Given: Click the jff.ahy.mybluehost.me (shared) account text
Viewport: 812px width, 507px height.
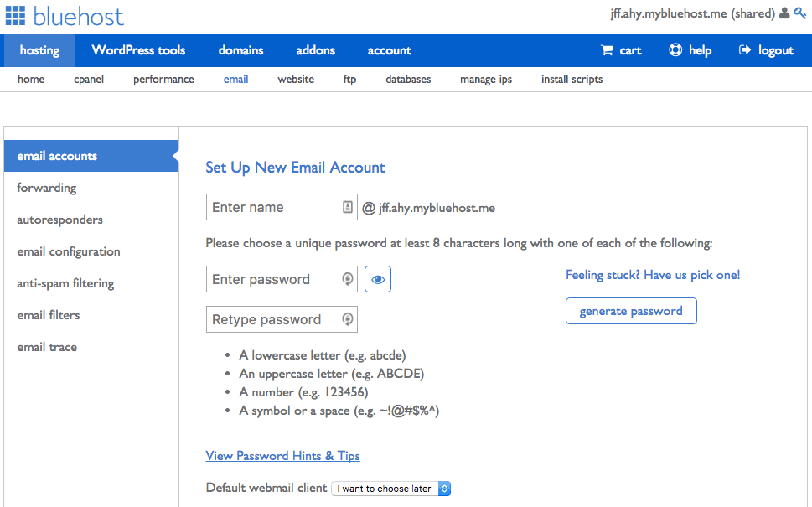Looking at the screenshot, I should [692, 13].
